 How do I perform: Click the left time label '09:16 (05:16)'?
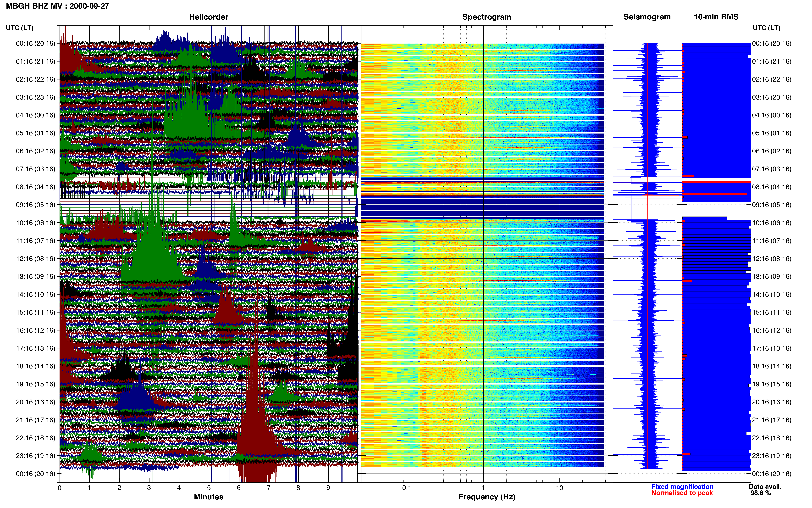click(x=36, y=205)
